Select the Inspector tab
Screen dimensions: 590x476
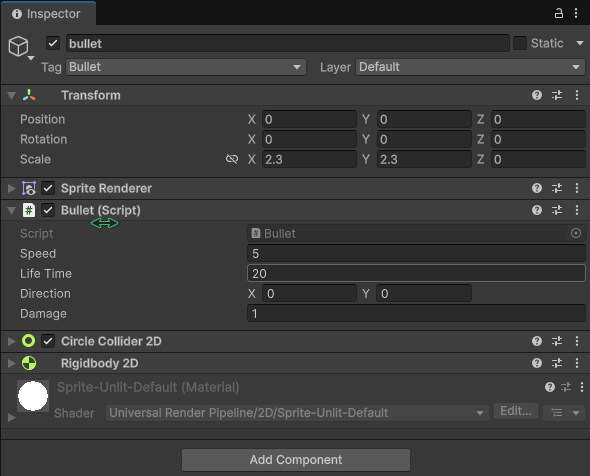(x=47, y=14)
